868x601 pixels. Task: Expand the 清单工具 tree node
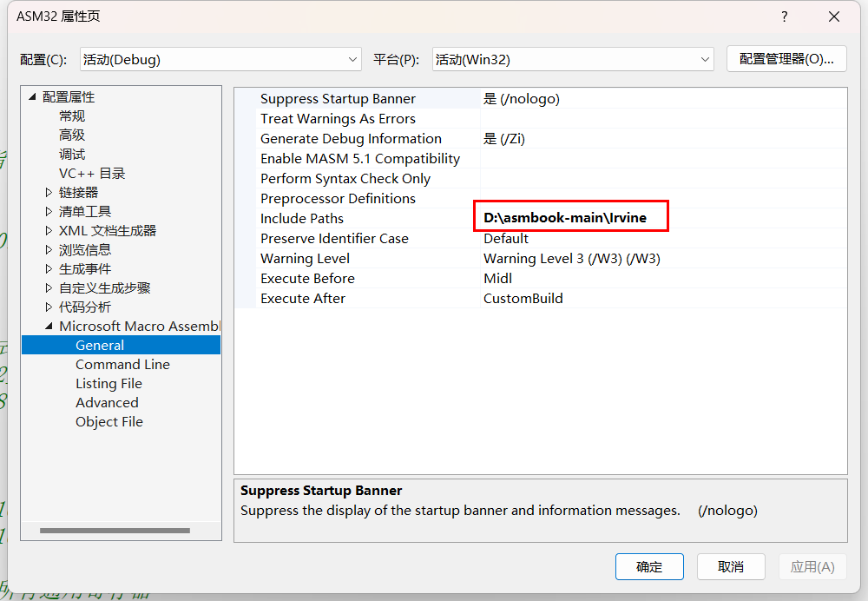coord(49,212)
